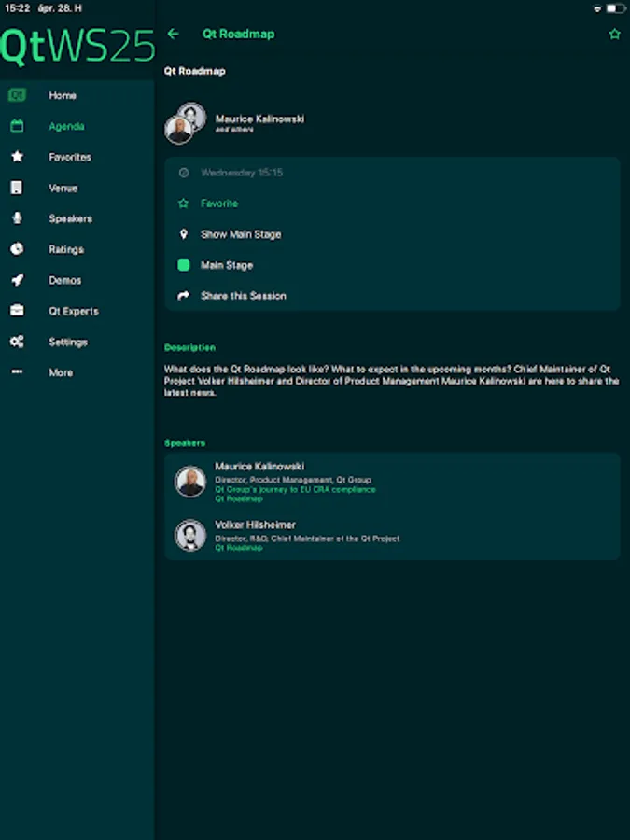The width and height of the screenshot is (630, 840).
Task: Click Show Main Stage
Action: tap(241, 234)
